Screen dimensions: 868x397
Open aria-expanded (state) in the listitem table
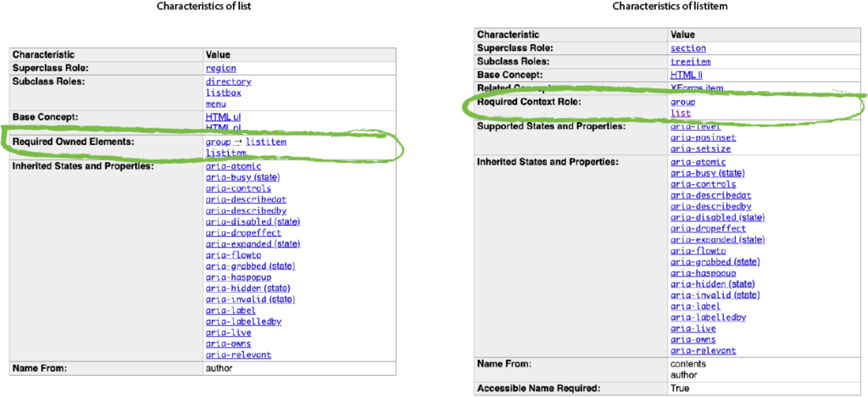pyautogui.click(x=718, y=239)
